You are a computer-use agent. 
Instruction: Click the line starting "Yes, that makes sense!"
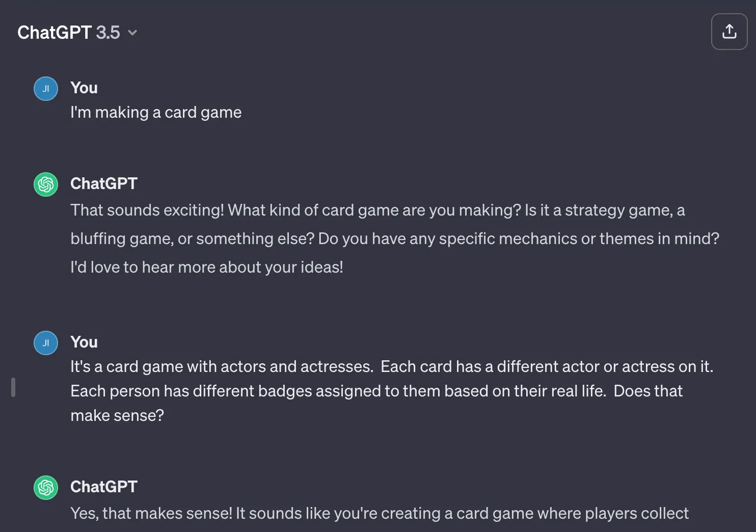380,513
